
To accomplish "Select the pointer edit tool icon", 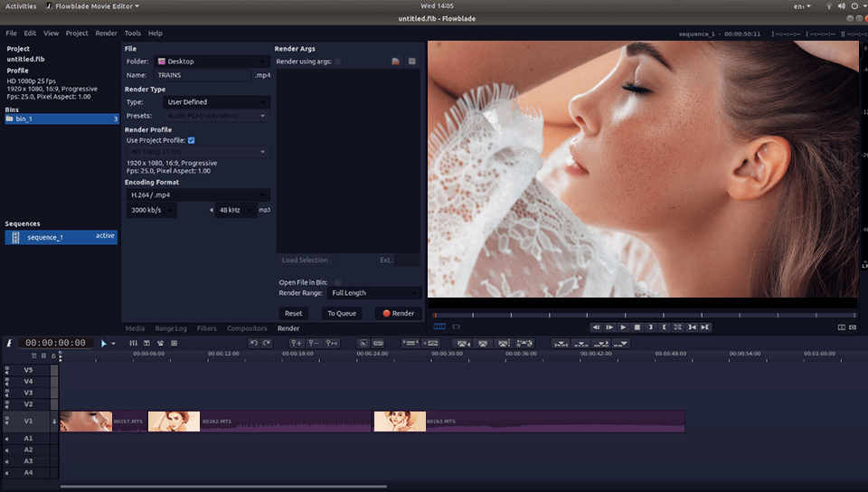I will click(x=105, y=344).
